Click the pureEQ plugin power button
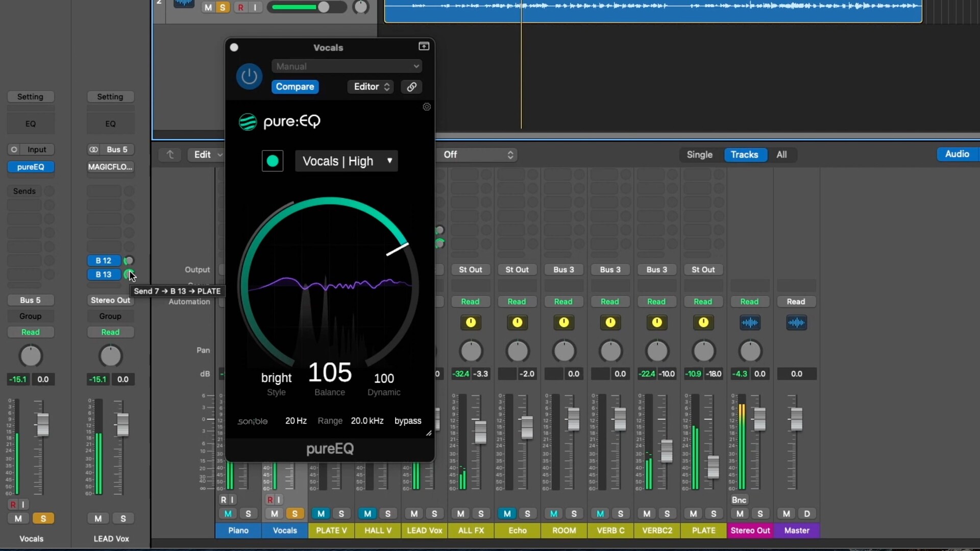Screen dimensions: 980x551 tap(249, 77)
